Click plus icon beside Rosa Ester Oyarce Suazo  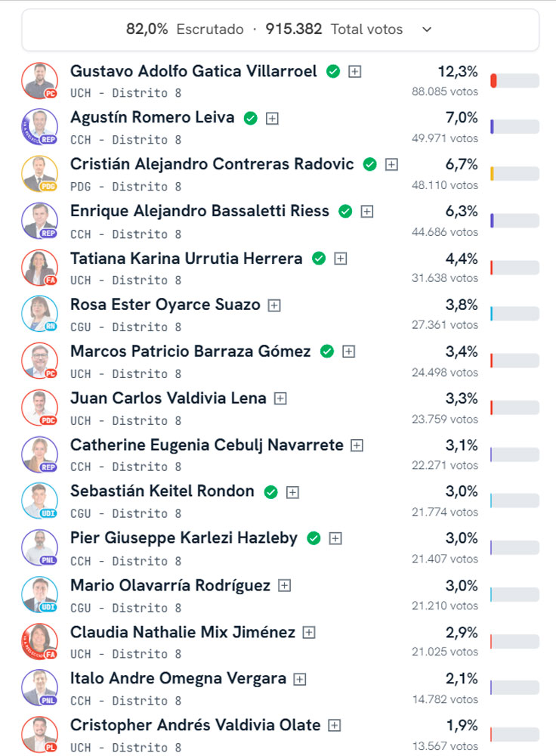pos(274,305)
